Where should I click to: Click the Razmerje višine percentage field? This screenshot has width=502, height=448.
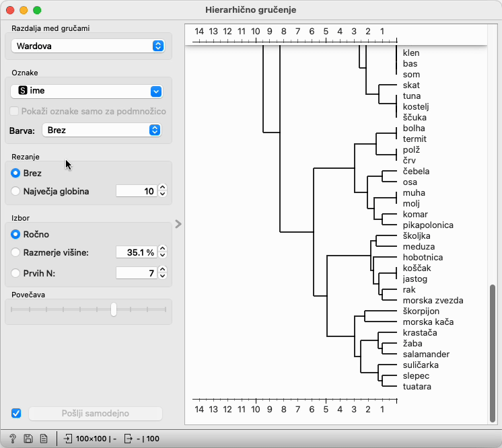[137, 252]
